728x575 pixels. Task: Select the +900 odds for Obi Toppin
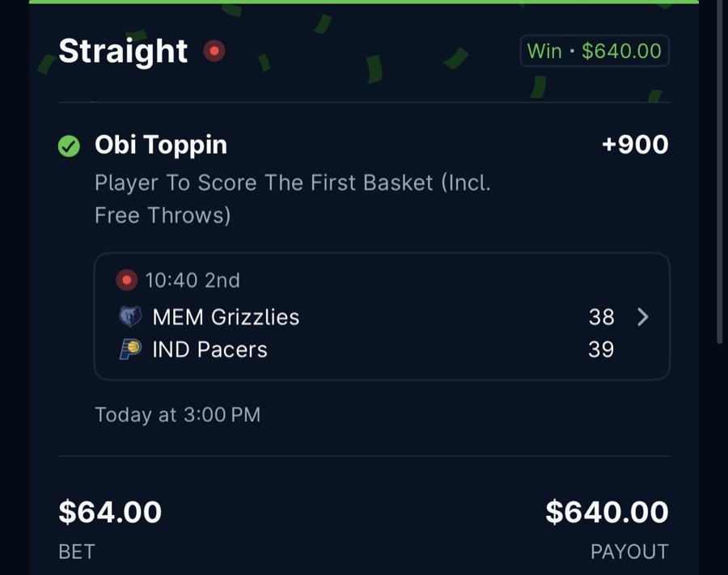pos(637,146)
